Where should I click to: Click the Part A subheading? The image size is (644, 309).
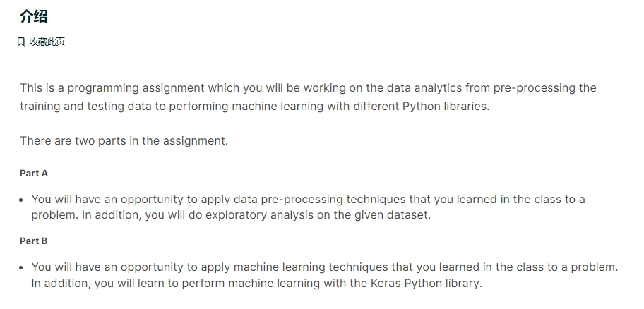pos(34,173)
